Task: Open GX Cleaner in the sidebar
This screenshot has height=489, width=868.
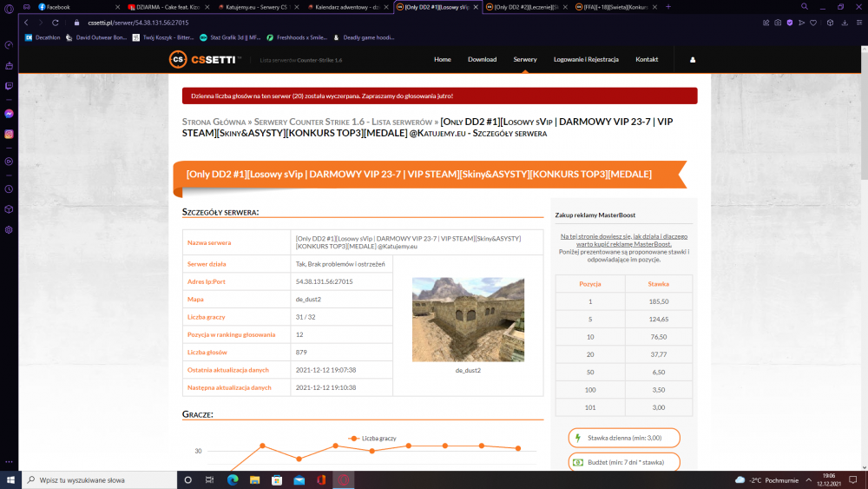Action: (x=9, y=66)
